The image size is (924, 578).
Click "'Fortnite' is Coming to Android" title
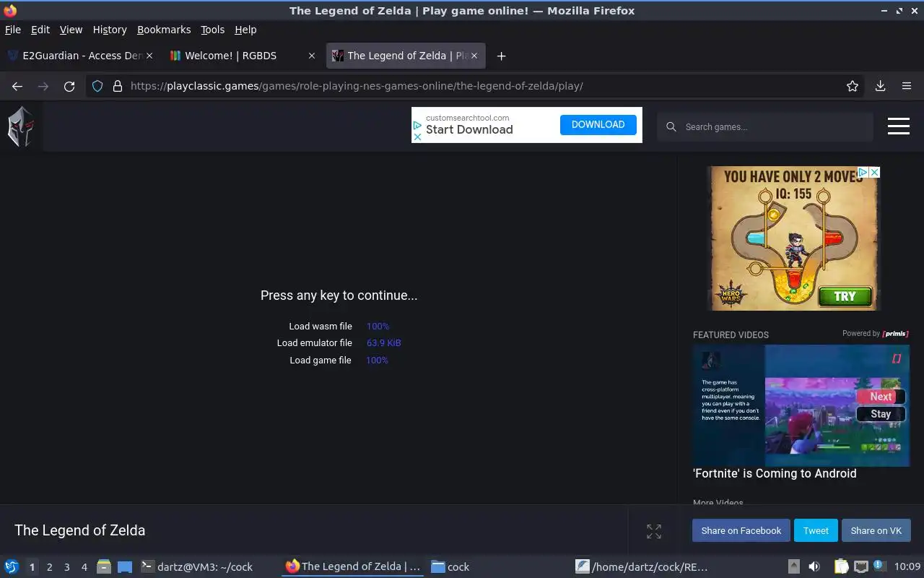[775, 474]
